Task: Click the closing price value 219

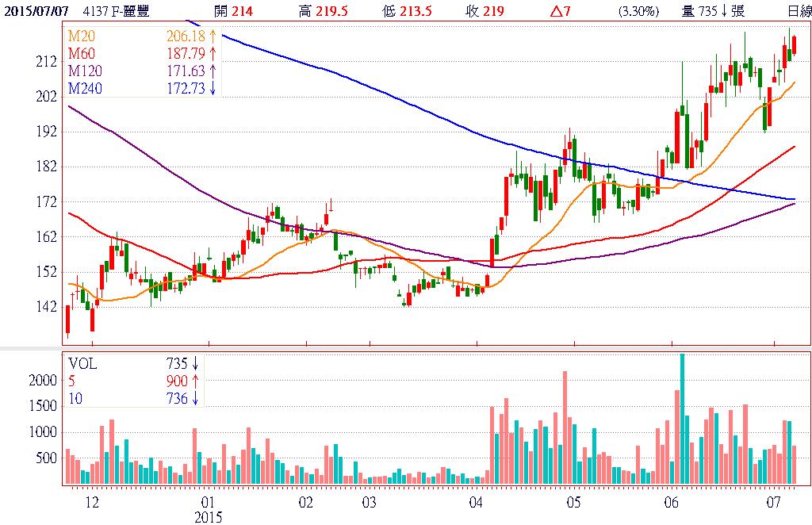Action: point(493,11)
